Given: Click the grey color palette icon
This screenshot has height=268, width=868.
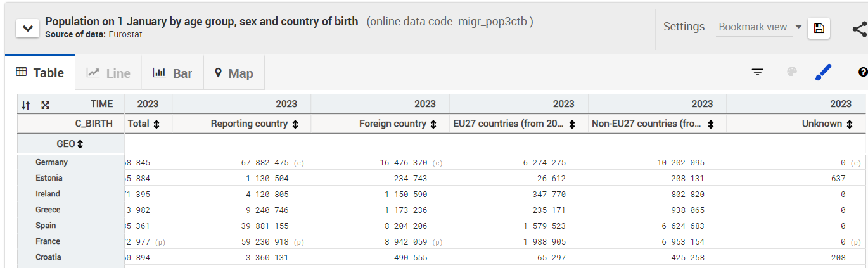Looking at the screenshot, I should 791,72.
